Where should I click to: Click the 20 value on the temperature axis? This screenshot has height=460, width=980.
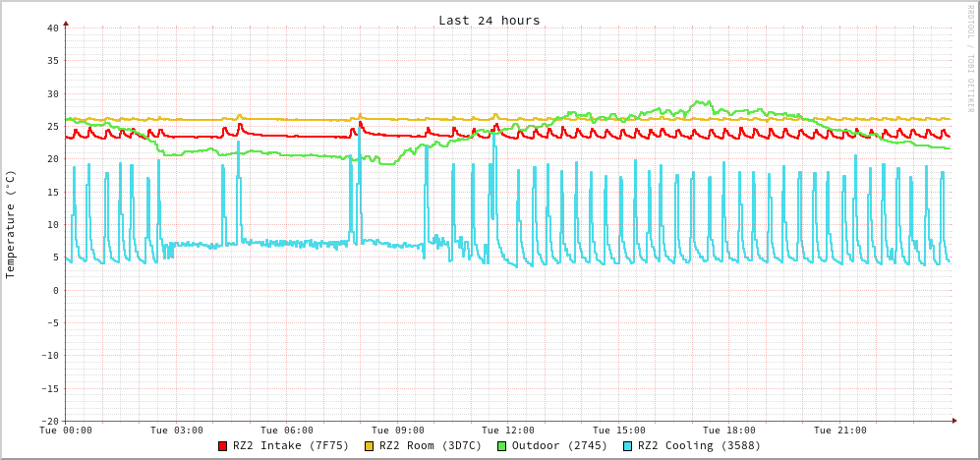[x=52, y=159]
